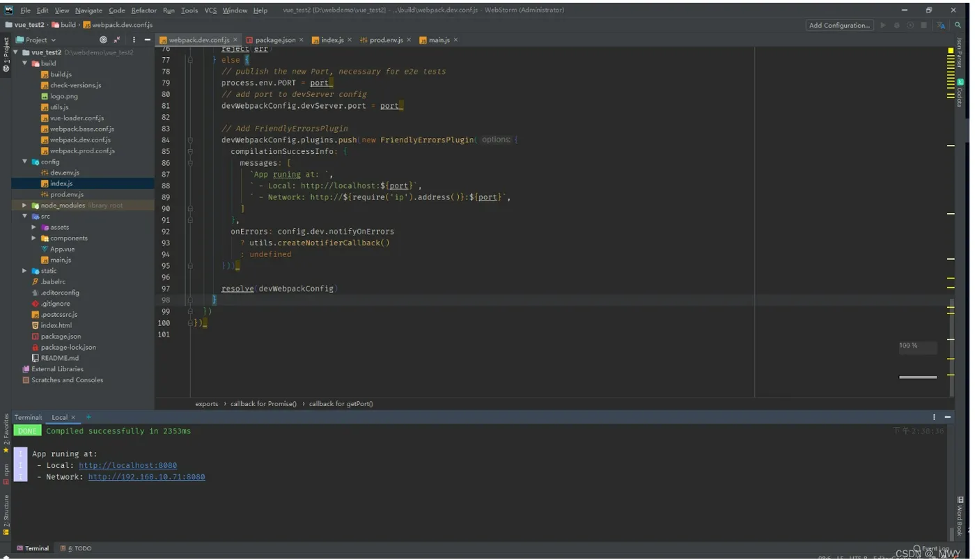The height and width of the screenshot is (560, 975).
Task: Collapse the config folder in tree
Action: 25,162
